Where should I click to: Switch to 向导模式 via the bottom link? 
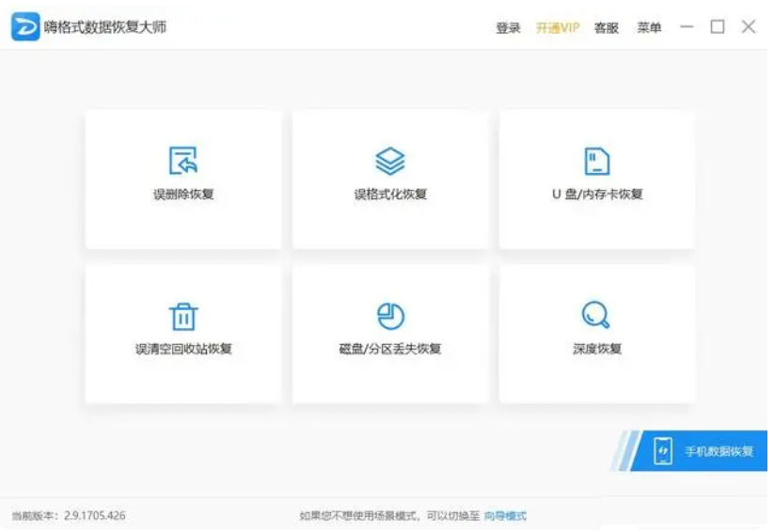(505, 516)
